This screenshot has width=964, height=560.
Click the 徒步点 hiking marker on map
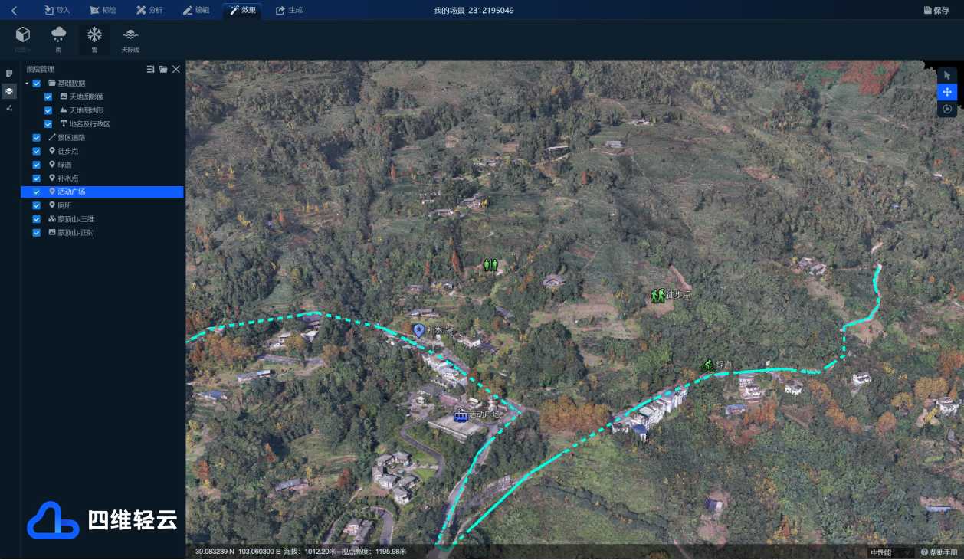click(657, 296)
